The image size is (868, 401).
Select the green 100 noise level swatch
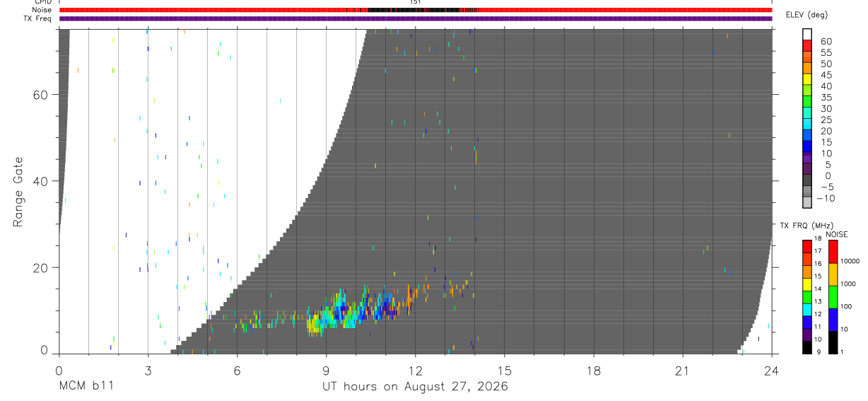(833, 297)
